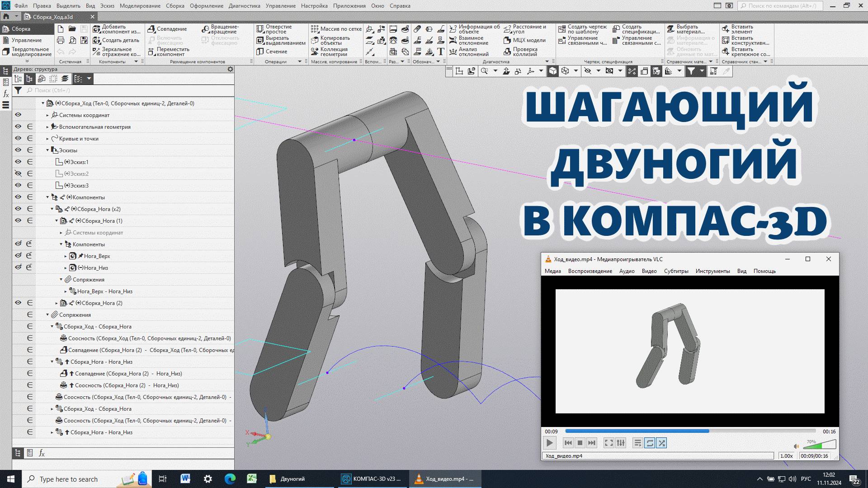Open tree panel settings gear

[230, 69]
